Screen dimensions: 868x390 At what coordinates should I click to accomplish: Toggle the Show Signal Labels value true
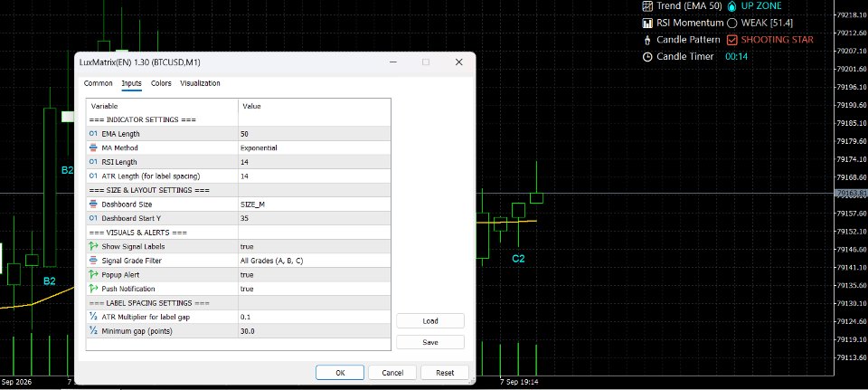click(x=315, y=246)
